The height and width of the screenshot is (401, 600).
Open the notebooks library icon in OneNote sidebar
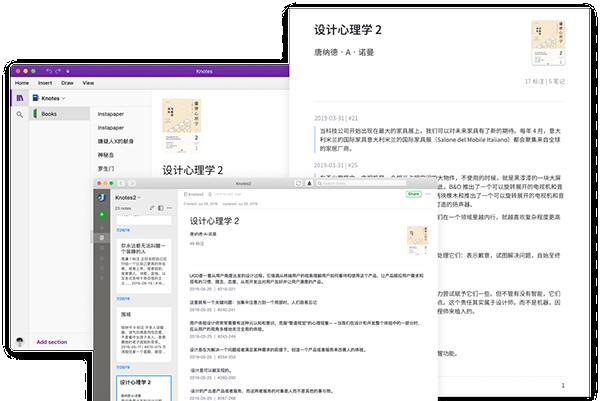(20, 98)
